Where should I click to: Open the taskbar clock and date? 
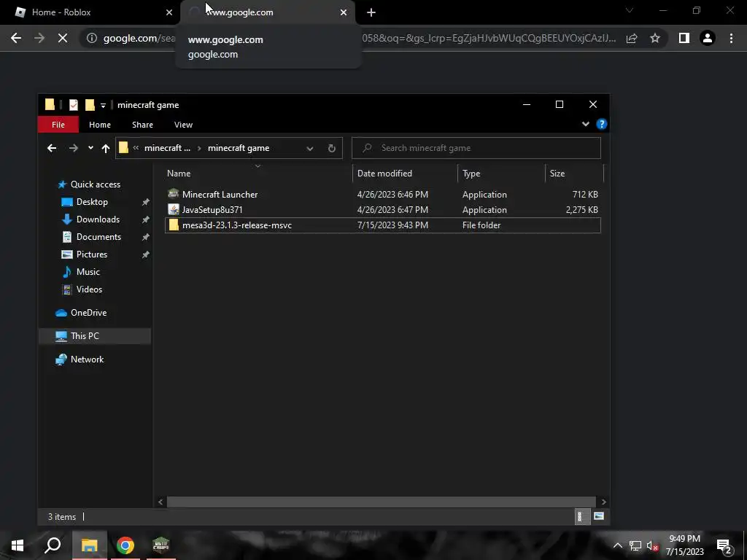(684, 545)
